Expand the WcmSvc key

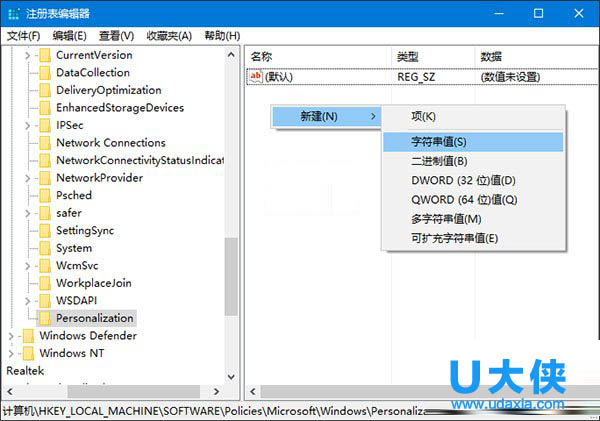coord(28,266)
